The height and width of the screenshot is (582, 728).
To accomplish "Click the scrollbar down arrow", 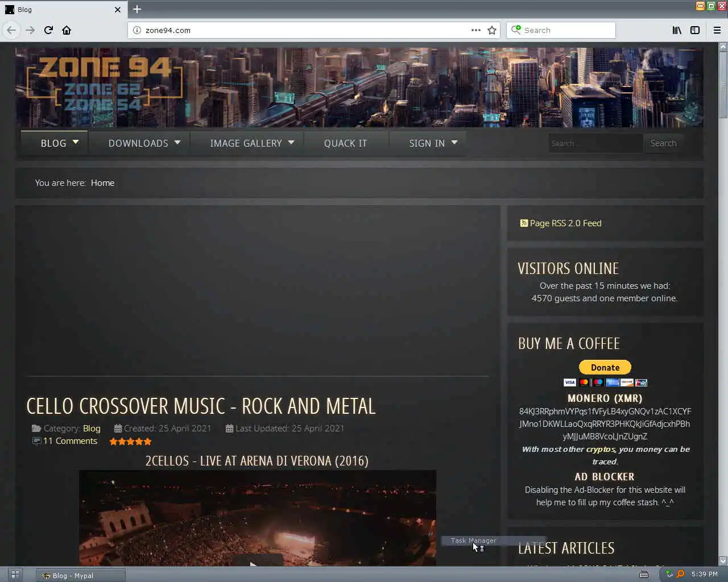I will pyautogui.click(x=723, y=561).
